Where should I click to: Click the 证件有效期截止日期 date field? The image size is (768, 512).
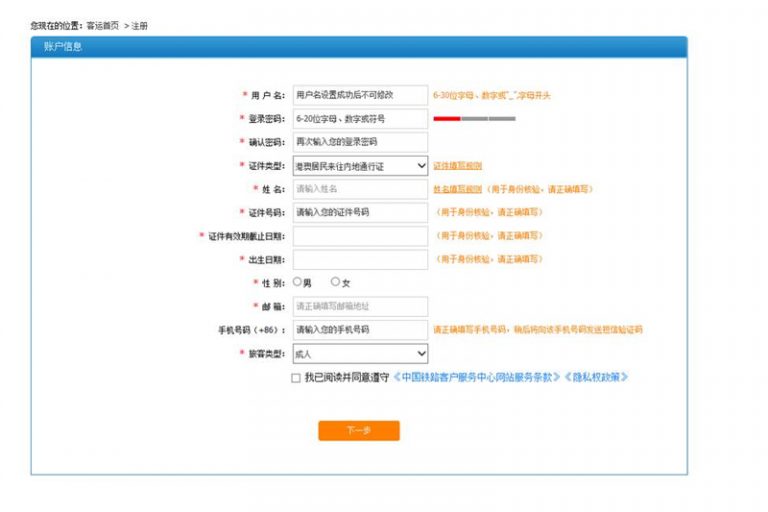point(360,236)
